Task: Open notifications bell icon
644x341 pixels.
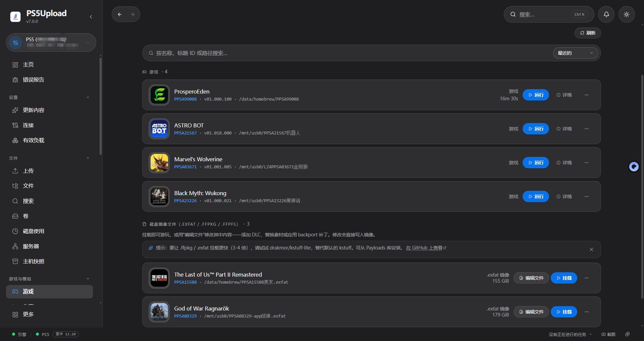Action: pos(606,14)
